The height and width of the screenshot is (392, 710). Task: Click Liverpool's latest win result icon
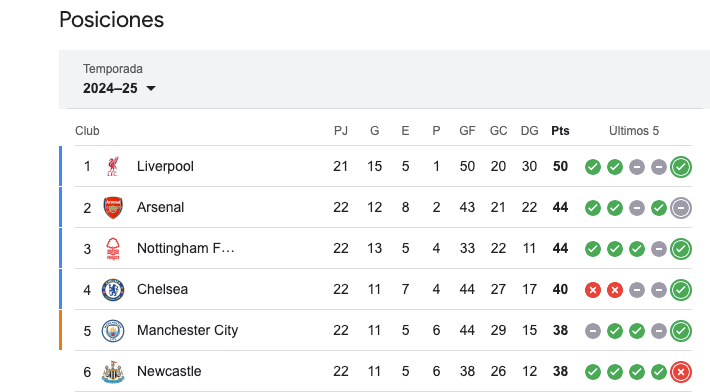(x=681, y=167)
